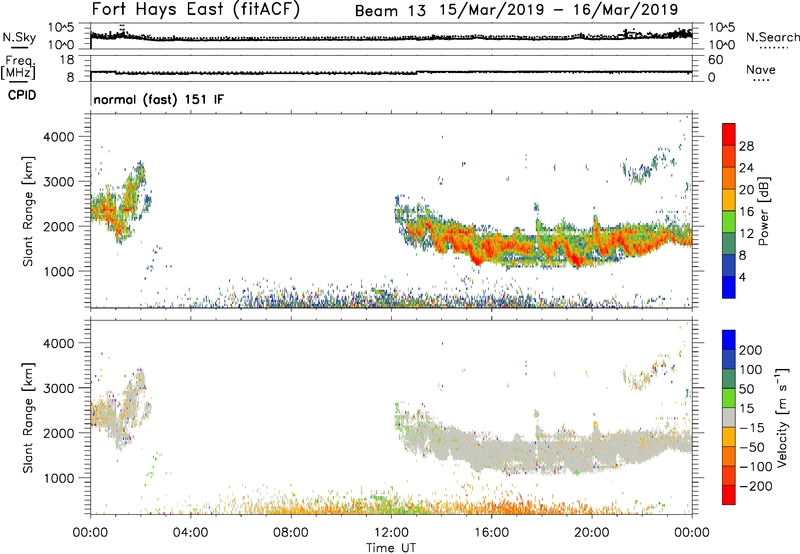Click the 'Beam 13' label
The image size is (800, 554).
click(x=390, y=10)
